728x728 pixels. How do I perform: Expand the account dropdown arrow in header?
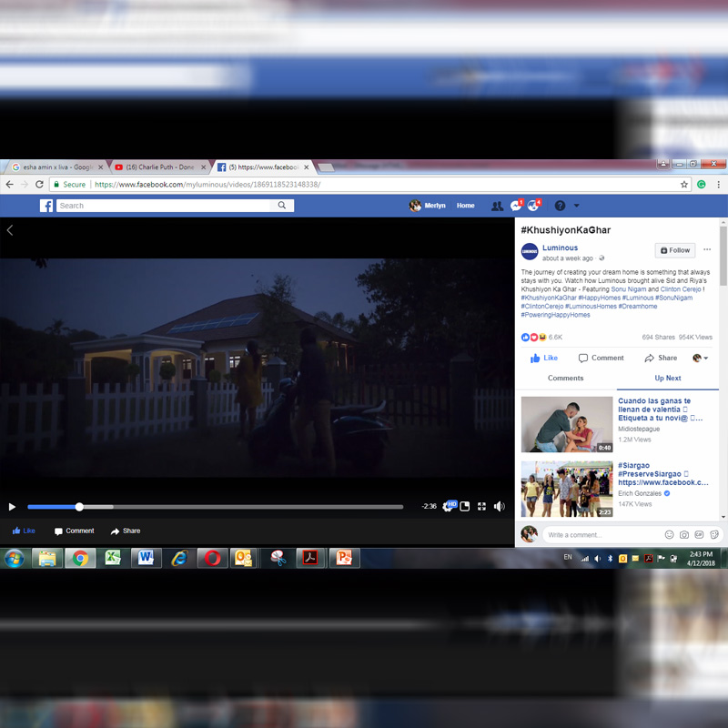tap(576, 206)
